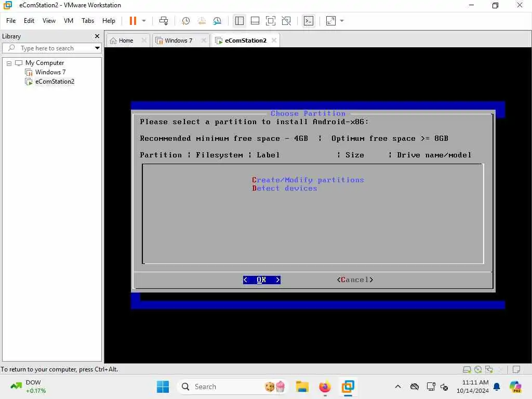This screenshot has width=532, height=399.
Task: Click the network adapter status icon
Action: (489, 369)
